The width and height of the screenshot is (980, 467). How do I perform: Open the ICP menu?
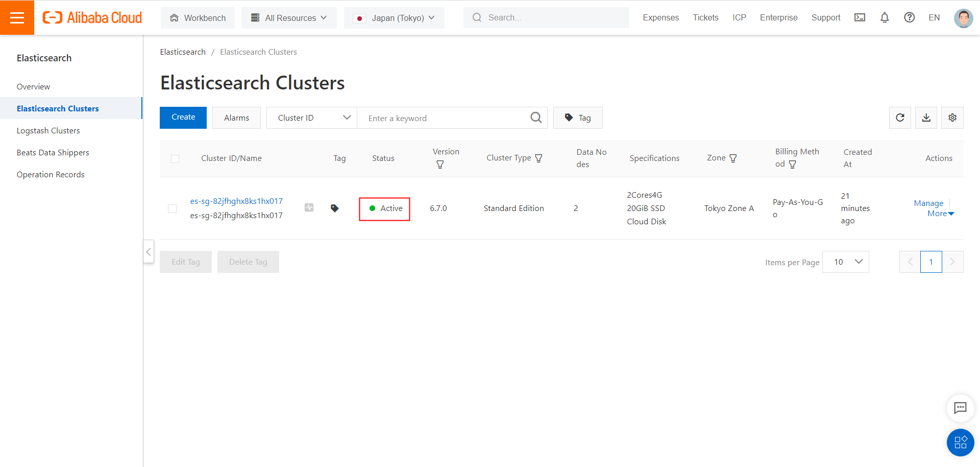[739, 17]
